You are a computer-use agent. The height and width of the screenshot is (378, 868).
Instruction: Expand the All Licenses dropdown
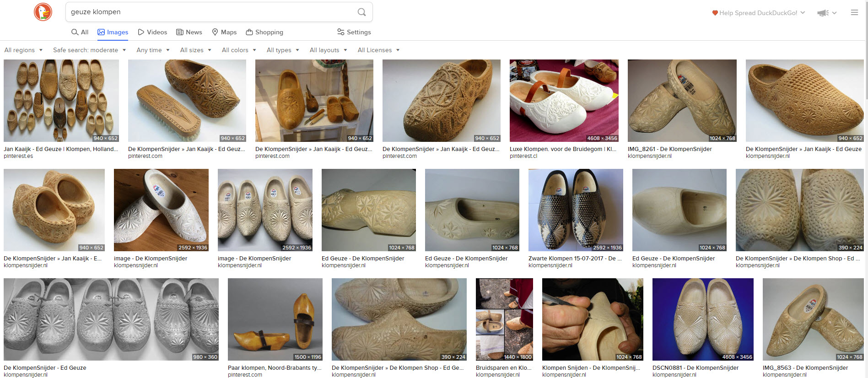click(378, 50)
